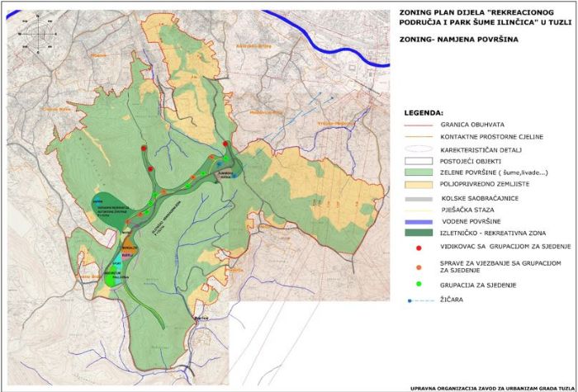Click the orange triangular zone on the map
578x392 pixels.
click(130, 248)
